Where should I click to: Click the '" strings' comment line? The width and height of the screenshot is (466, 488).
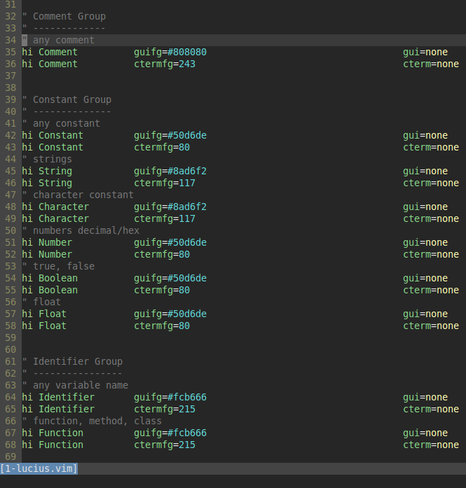(x=47, y=159)
